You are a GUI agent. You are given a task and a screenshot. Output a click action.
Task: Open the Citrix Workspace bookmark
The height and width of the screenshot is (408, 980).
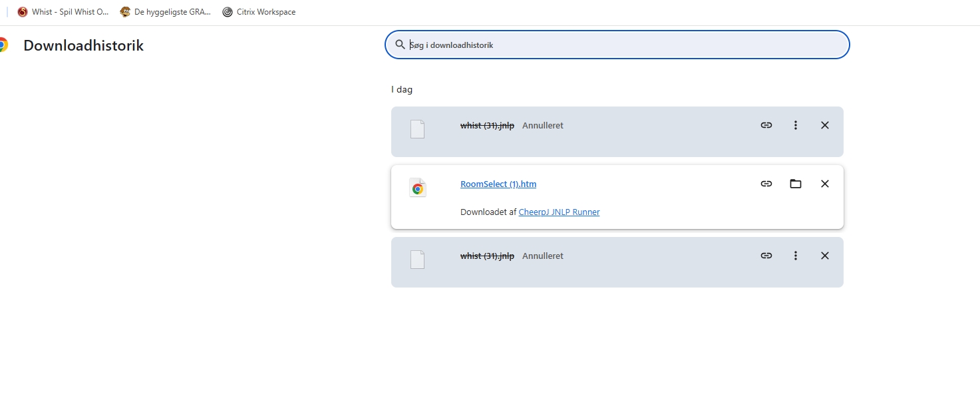coord(259,12)
